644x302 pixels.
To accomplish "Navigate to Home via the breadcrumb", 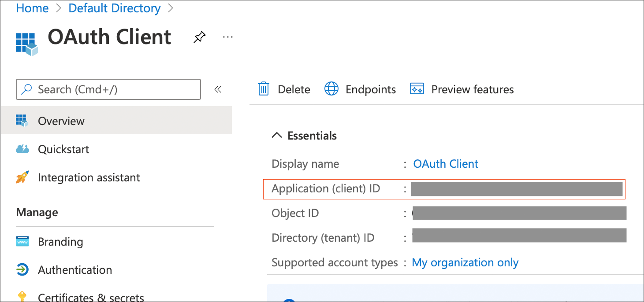I will coord(32,8).
